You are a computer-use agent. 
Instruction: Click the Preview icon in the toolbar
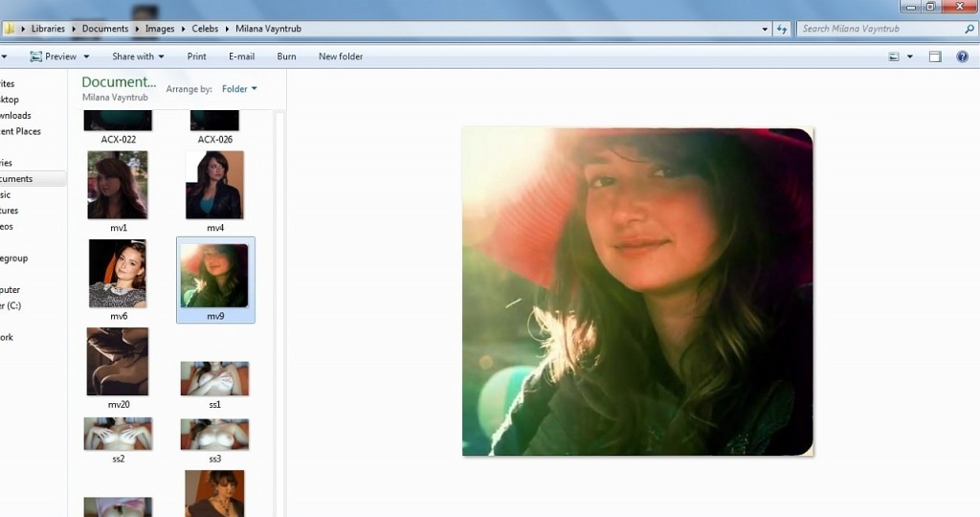35,56
